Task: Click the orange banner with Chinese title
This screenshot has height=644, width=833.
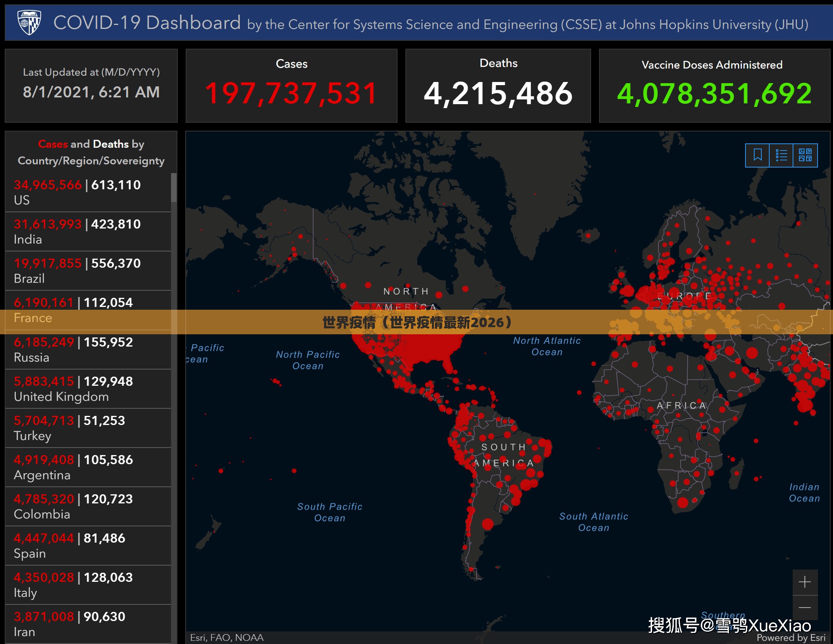Action: pos(416,322)
